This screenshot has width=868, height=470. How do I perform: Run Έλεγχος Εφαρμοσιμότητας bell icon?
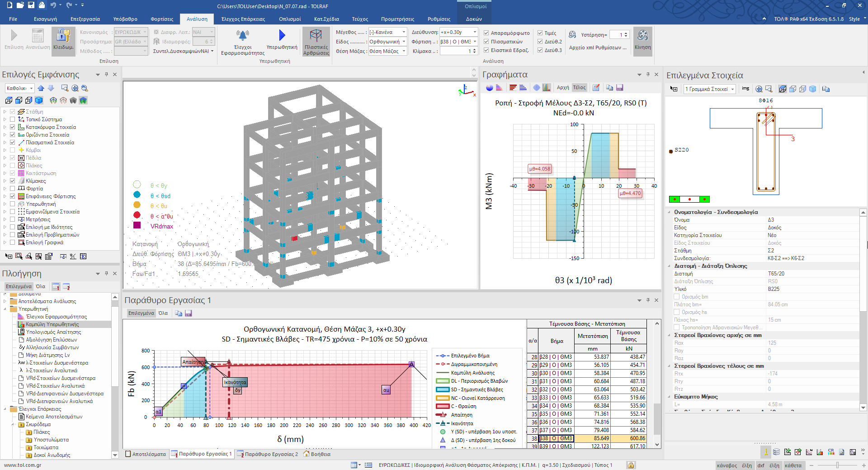243,35
